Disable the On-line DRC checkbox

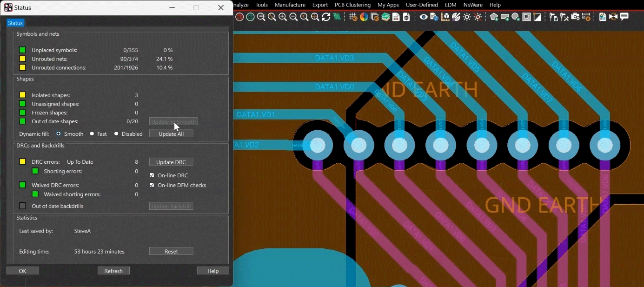pos(152,175)
